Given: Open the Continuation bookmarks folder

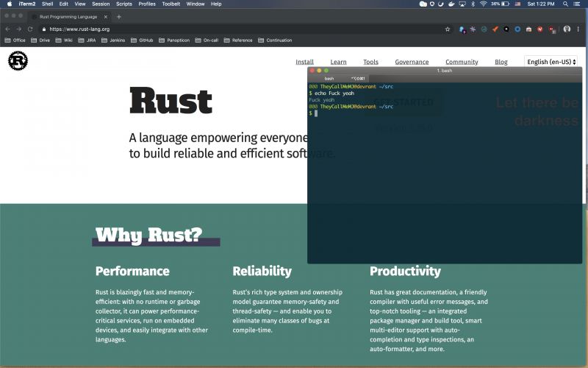Looking at the screenshot, I should [275, 40].
